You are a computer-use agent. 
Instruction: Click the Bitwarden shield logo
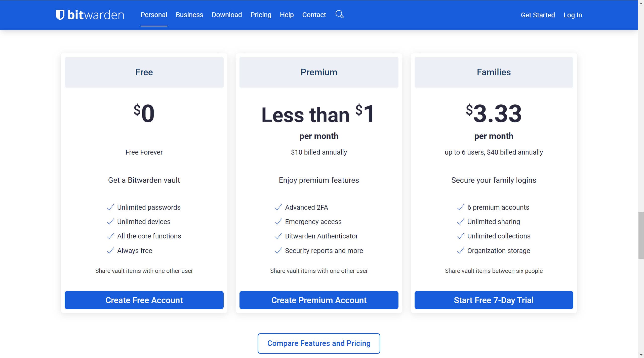[60, 15]
